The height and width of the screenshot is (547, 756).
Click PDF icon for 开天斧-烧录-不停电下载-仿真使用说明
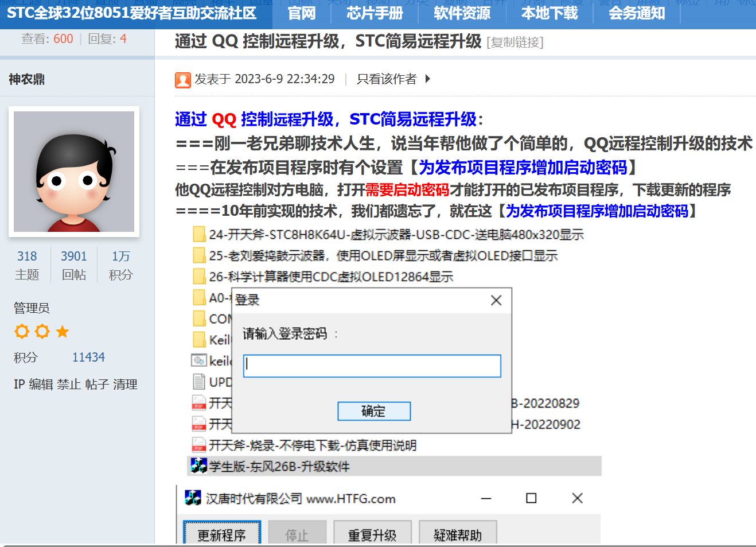point(199,445)
